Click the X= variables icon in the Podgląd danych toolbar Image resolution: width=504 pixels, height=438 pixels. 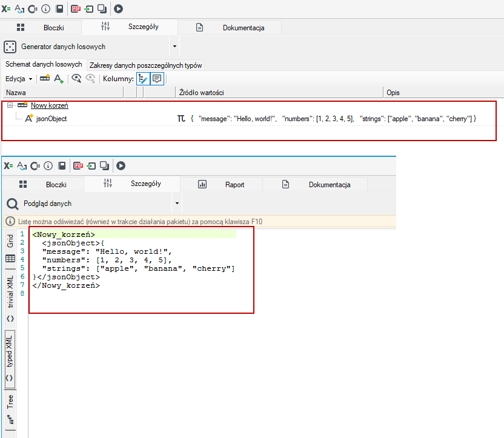click(8, 166)
